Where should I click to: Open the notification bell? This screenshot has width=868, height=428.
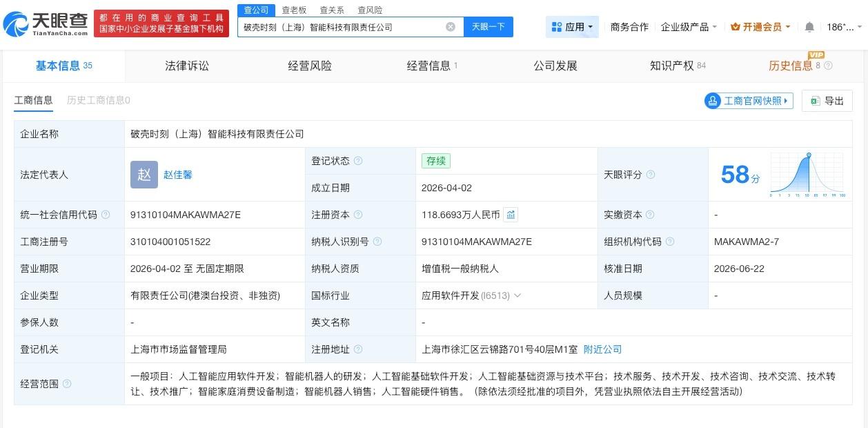[x=809, y=27]
